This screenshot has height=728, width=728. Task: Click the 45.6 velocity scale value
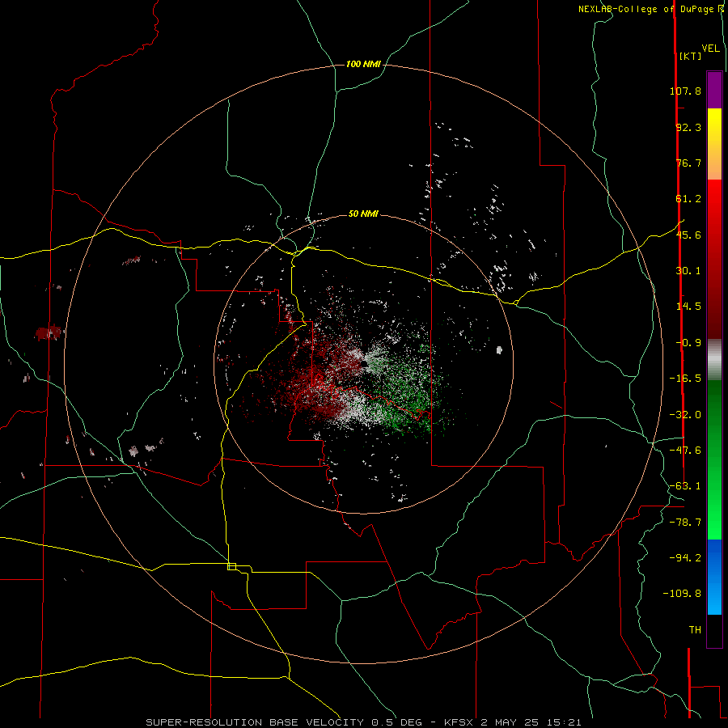click(688, 235)
